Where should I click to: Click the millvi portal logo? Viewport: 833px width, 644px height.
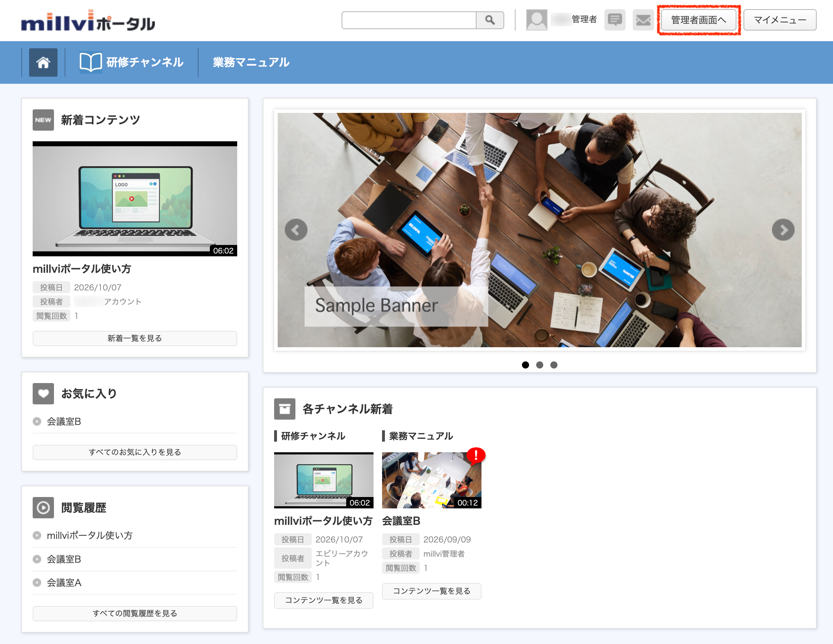(88, 21)
